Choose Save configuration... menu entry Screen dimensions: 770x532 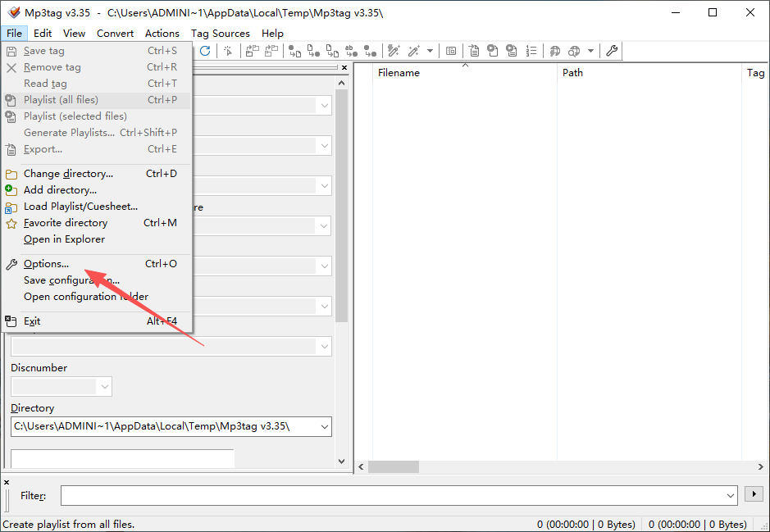click(96, 280)
